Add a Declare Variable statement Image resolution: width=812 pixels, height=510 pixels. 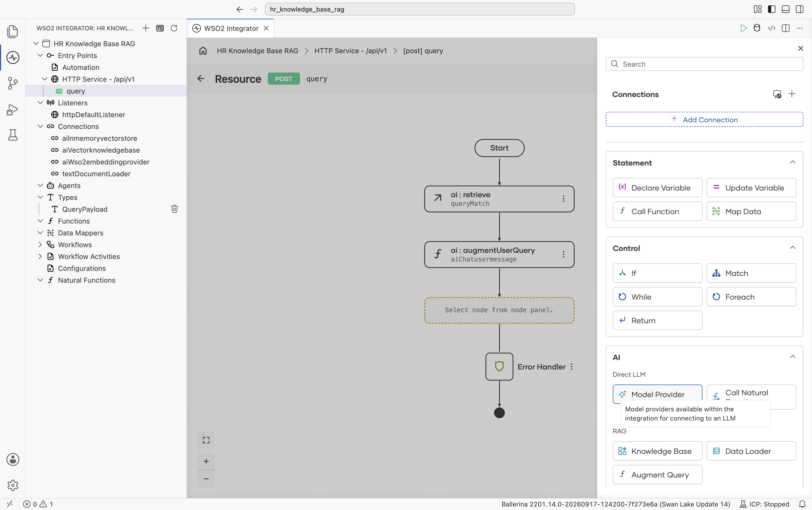[x=657, y=188]
